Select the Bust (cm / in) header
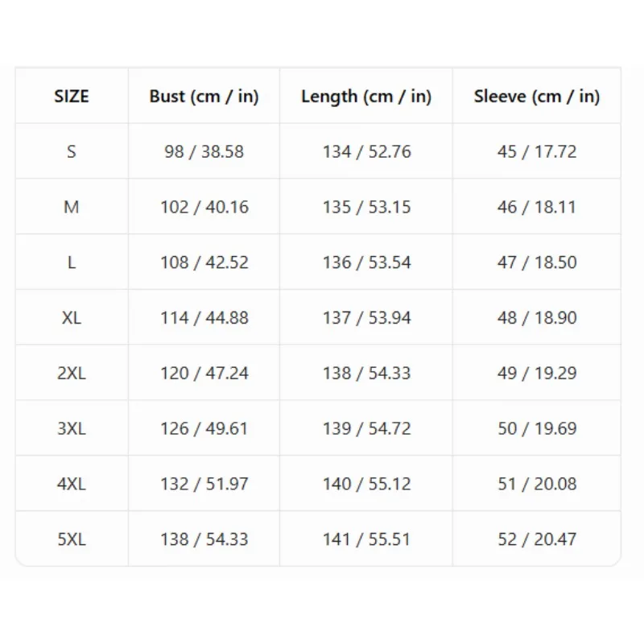Screen dimensions: 644x644 pyautogui.click(x=204, y=97)
